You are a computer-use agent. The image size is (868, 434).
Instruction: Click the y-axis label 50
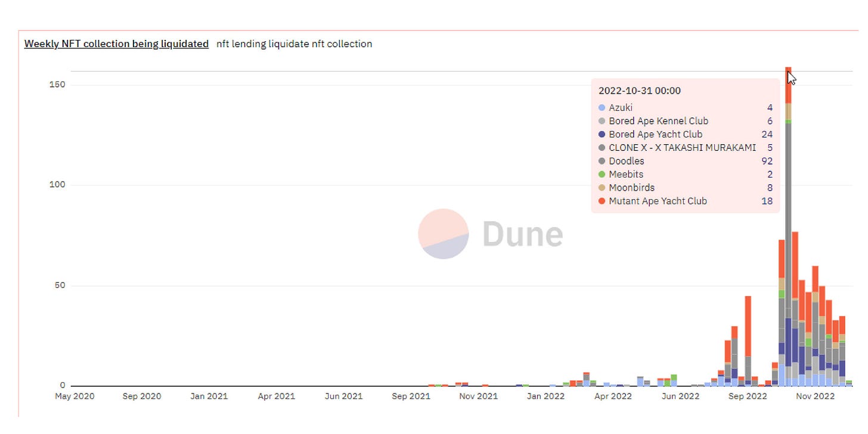(x=60, y=286)
